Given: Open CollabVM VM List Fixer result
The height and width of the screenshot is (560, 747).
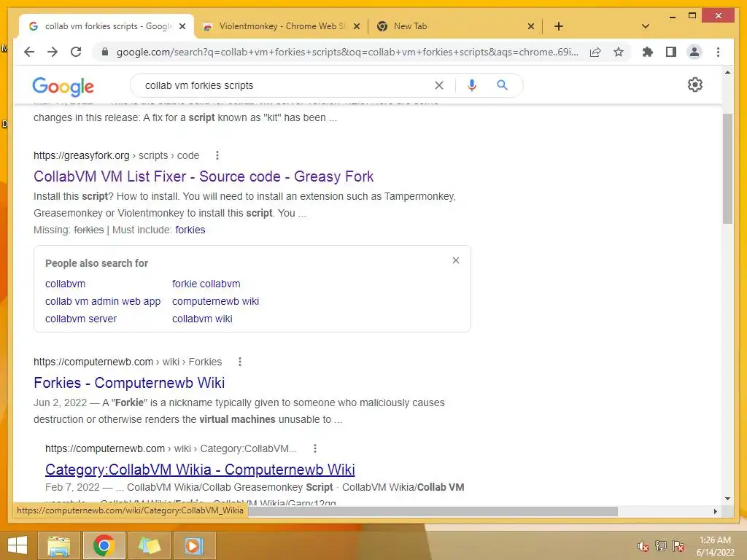Looking at the screenshot, I should 204,176.
